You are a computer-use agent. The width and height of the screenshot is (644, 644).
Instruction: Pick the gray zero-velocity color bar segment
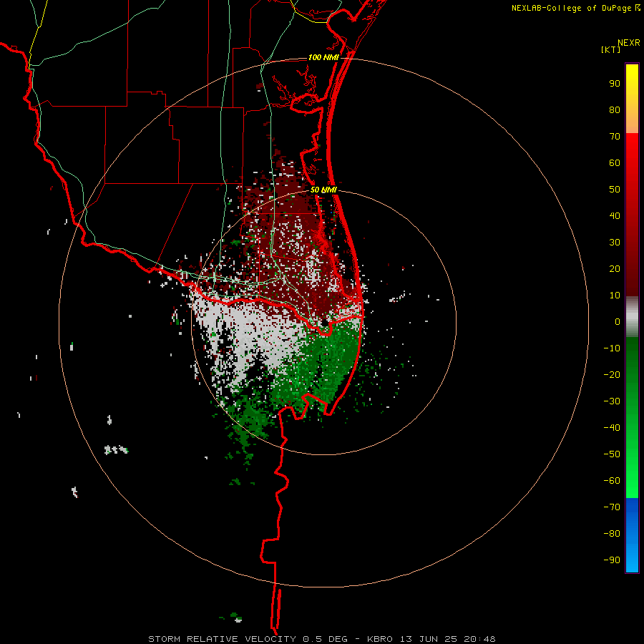tap(632, 317)
